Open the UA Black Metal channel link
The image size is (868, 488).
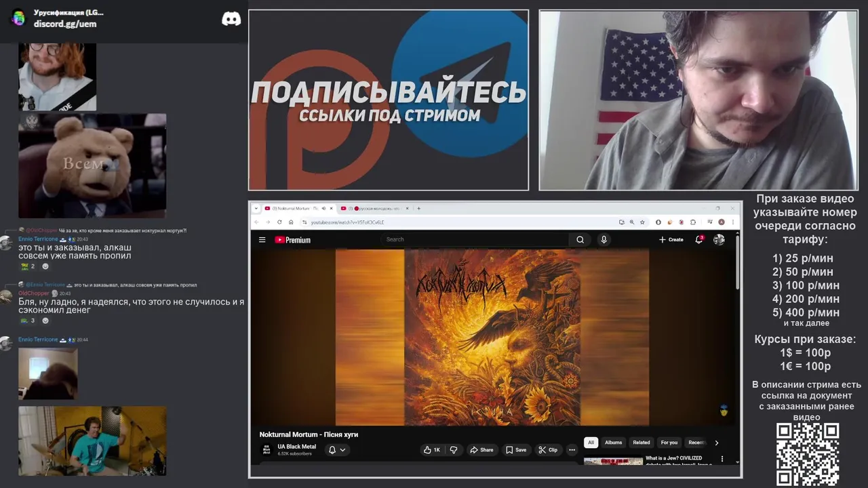[296, 447]
